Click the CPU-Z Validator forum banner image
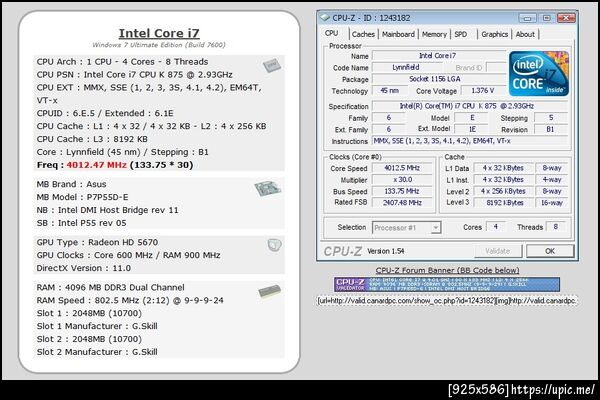This screenshot has height=400, width=600. (447, 284)
